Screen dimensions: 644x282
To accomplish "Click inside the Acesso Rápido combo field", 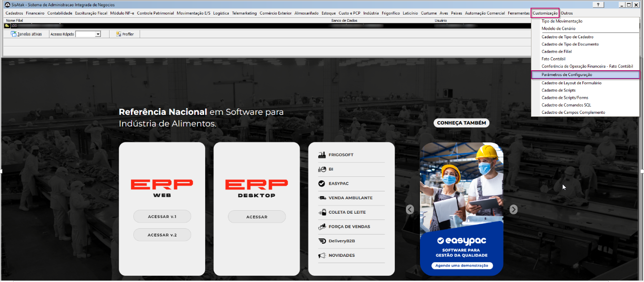I will [x=85, y=34].
